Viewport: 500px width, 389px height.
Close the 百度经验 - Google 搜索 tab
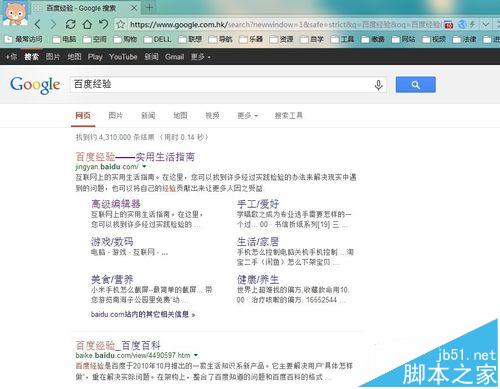(x=134, y=8)
